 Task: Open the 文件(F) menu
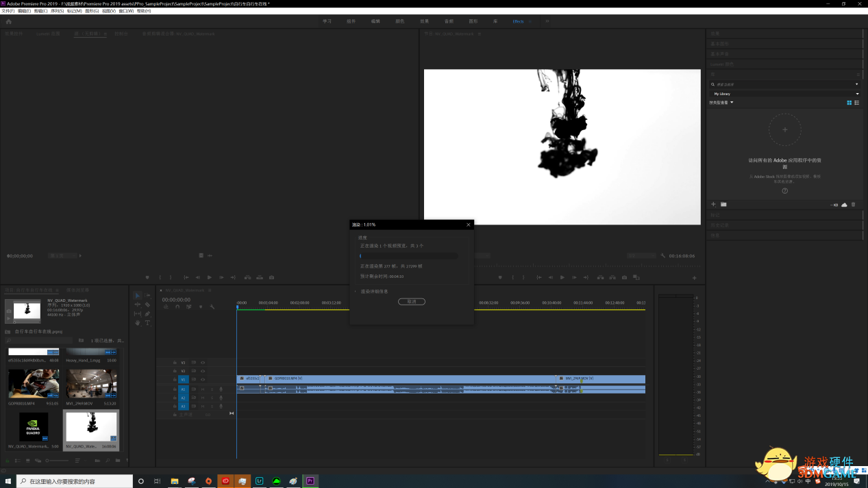(8, 11)
